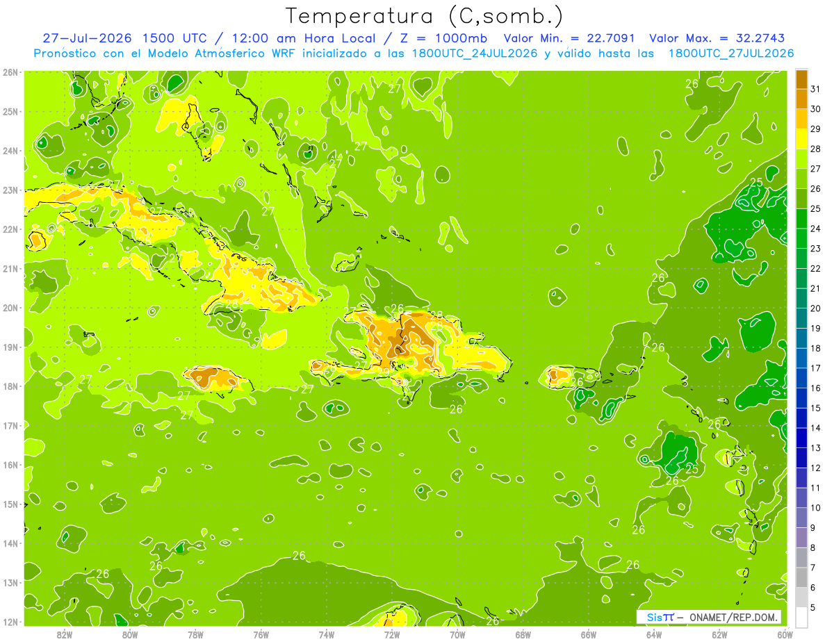Click the legend scale value 23

point(816,249)
